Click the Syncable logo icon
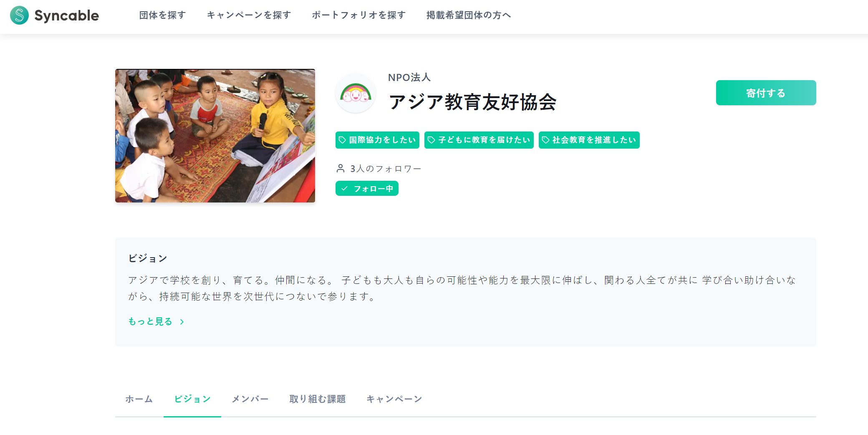This screenshot has height=435, width=868. (x=19, y=15)
